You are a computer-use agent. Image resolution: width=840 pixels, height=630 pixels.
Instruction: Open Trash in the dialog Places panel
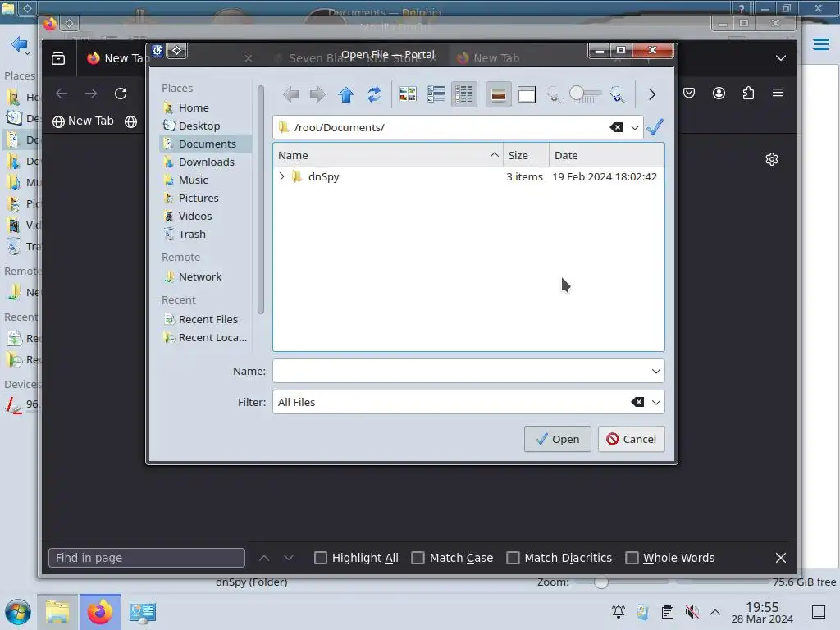206,234
